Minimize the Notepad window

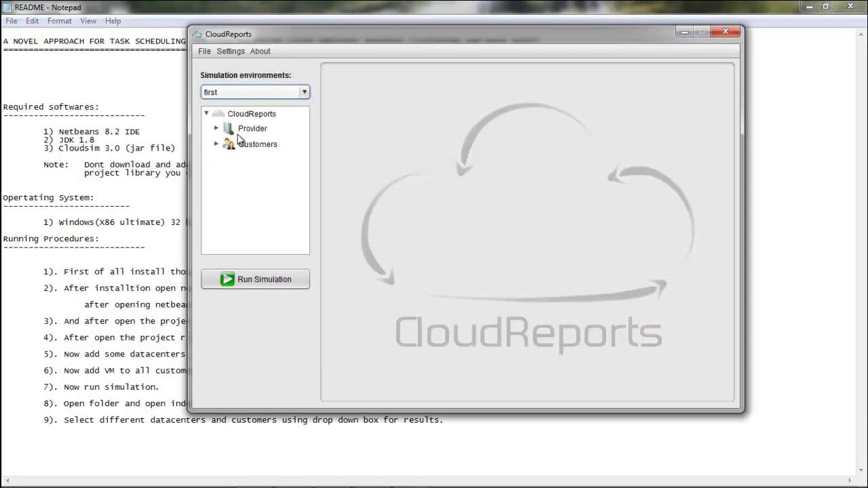tap(810, 7)
